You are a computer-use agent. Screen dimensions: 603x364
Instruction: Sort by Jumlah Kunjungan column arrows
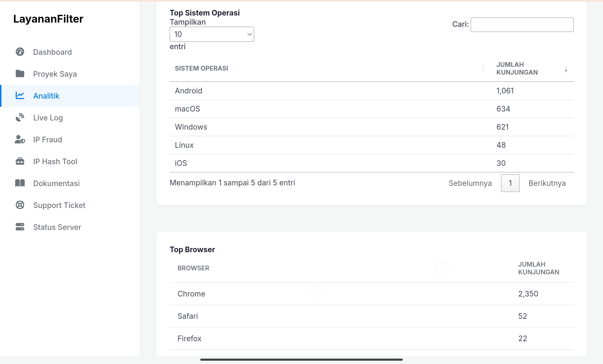click(566, 69)
